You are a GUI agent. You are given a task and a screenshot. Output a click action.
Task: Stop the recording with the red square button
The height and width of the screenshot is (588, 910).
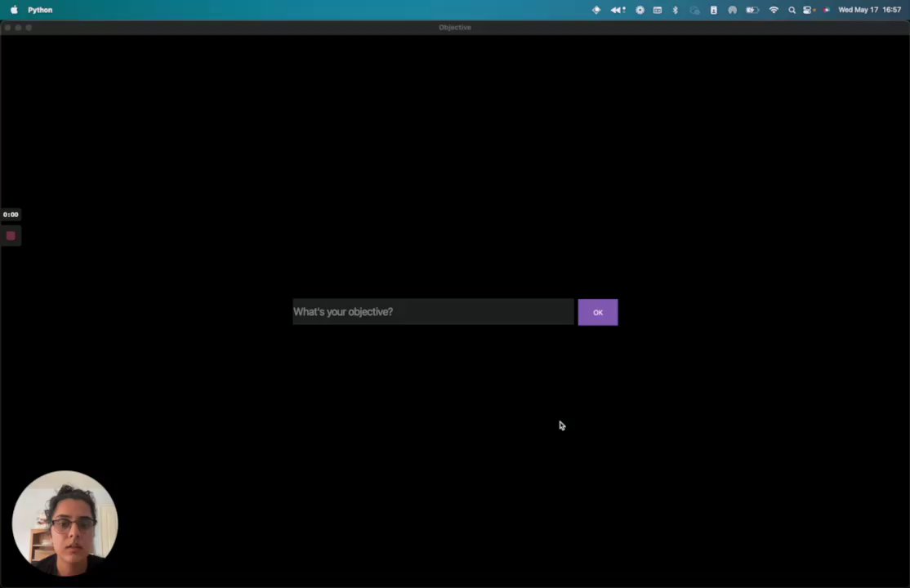pyautogui.click(x=11, y=236)
